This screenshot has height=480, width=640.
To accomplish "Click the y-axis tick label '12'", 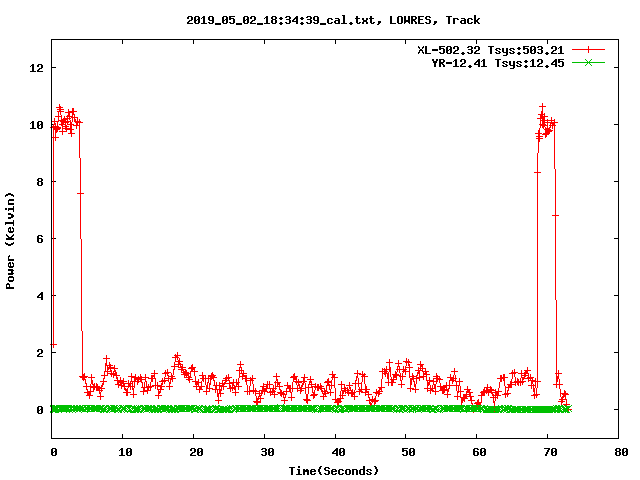I will 36,68.
